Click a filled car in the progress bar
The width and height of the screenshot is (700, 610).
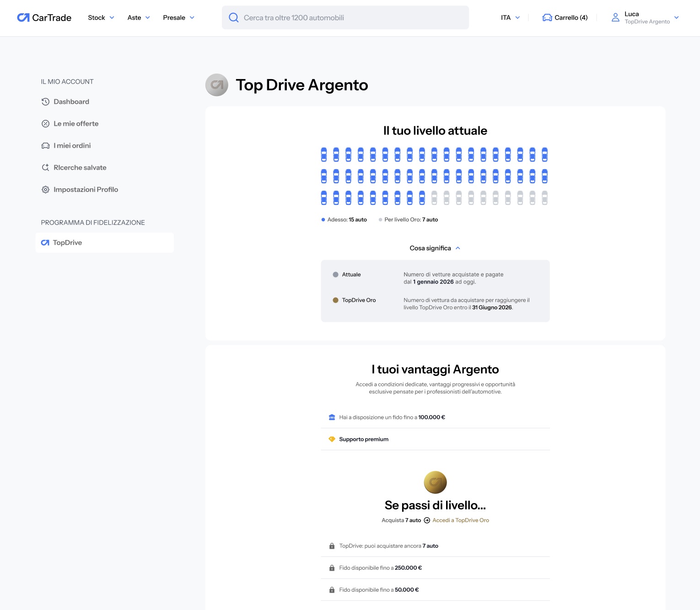coord(324,155)
